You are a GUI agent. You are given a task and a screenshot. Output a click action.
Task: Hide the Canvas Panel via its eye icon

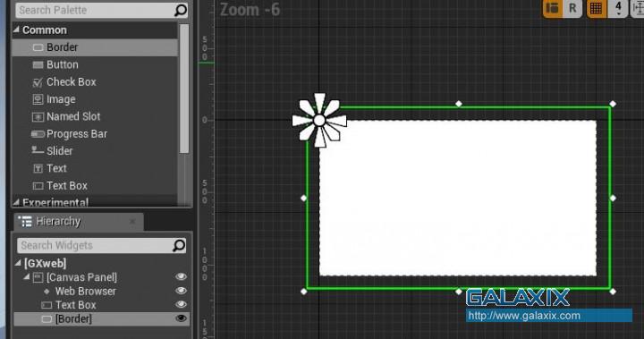pyautogui.click(x=181, y=276)
